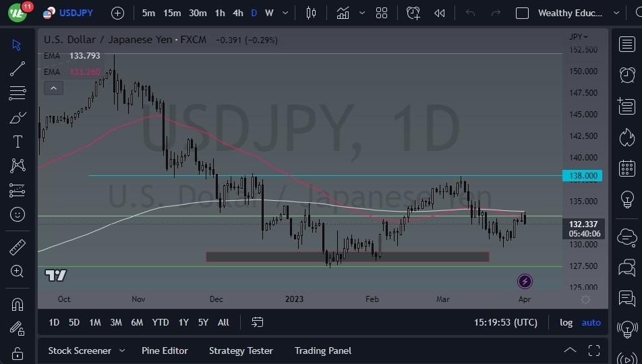Select the brush drawing tool
Image resolution: width=642 pixels, height=364 pixels.
18,117
